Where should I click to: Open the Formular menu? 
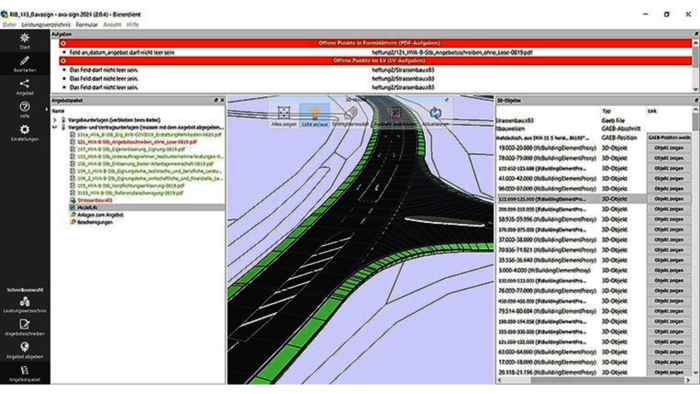(x=87, y=25)
